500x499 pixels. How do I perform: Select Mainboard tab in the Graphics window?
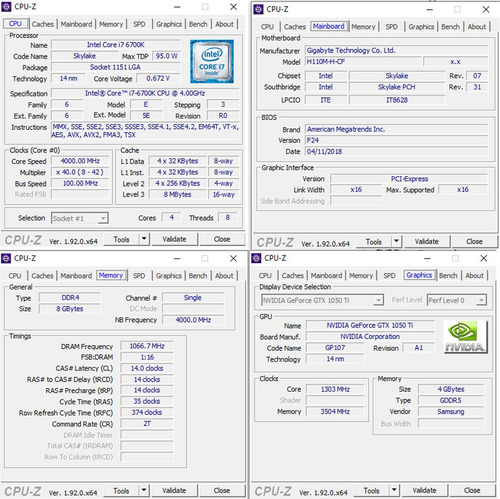[326, 275]
